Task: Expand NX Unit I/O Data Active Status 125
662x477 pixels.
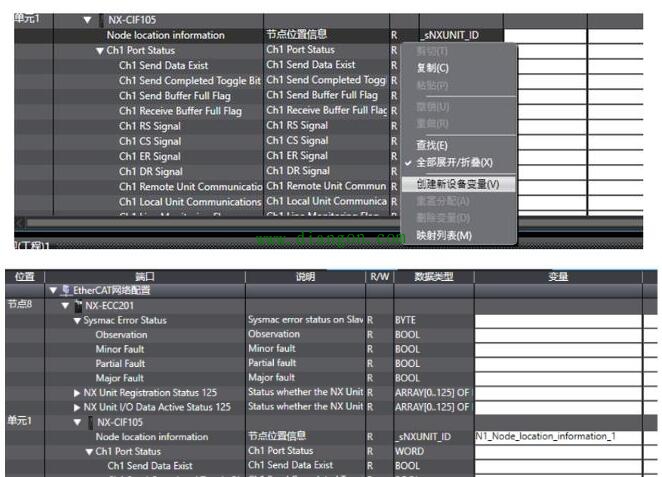Action: click(77, 407)
